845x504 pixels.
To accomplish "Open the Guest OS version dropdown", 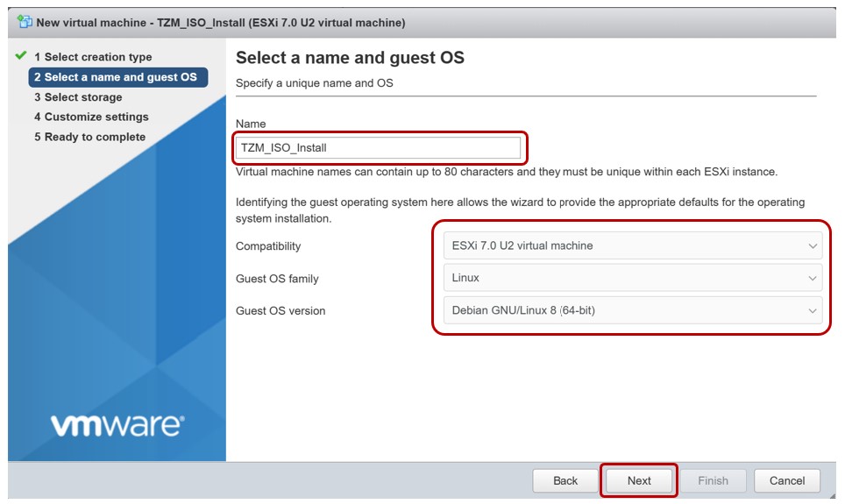I will tap(632, 309).
